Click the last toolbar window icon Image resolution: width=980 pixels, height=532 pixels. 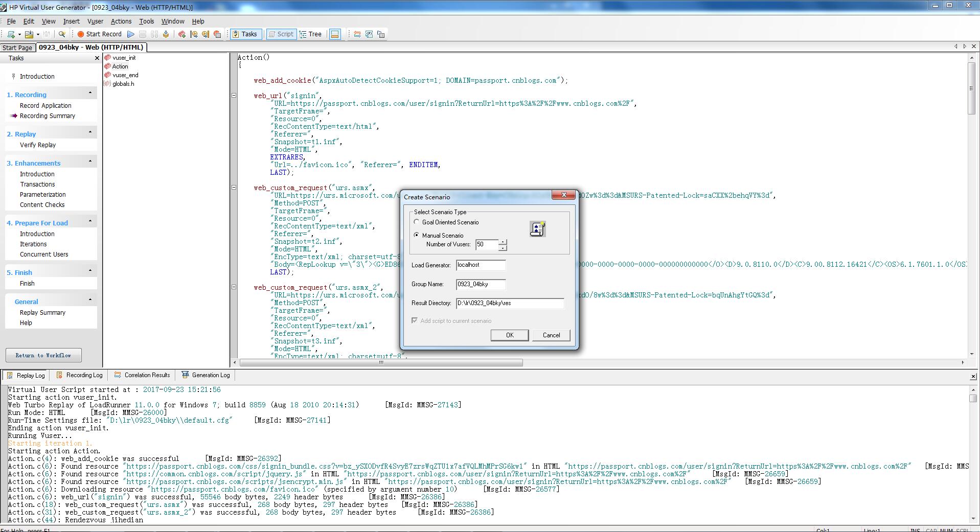(x=381, y=34)
